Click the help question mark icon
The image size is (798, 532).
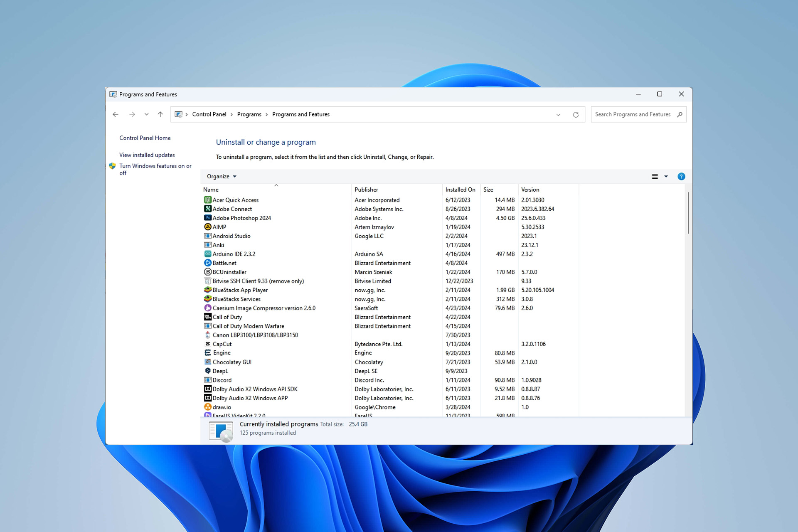point(681,177)
